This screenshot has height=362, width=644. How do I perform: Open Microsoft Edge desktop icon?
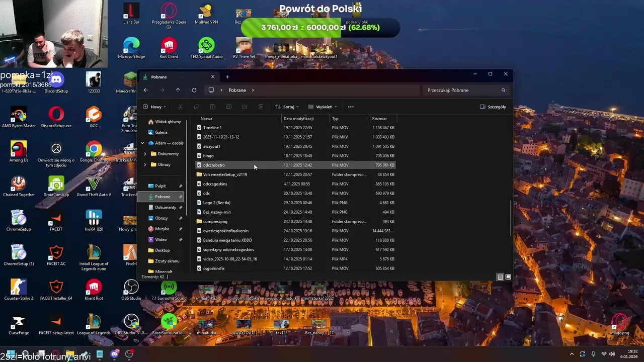(x=131, y=48)
